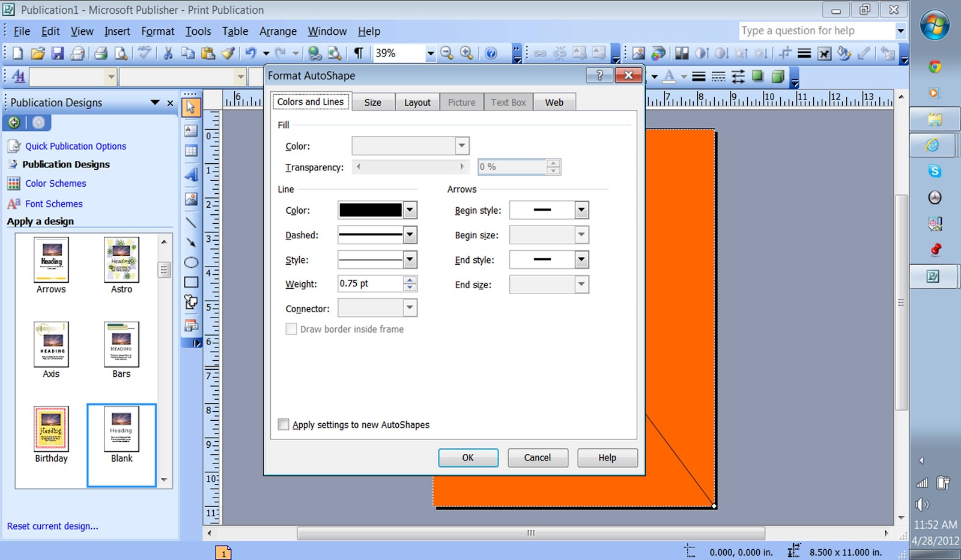Click the Fill Transparency slider track
This screenshot has height=560, width=961.
[411, 167]
